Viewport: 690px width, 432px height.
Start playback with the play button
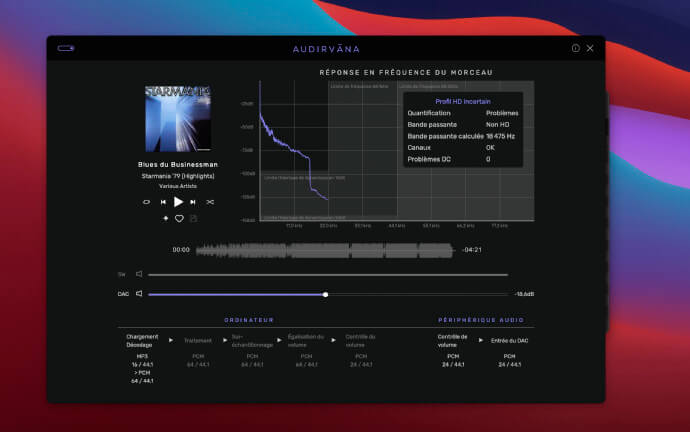point(178,202)
